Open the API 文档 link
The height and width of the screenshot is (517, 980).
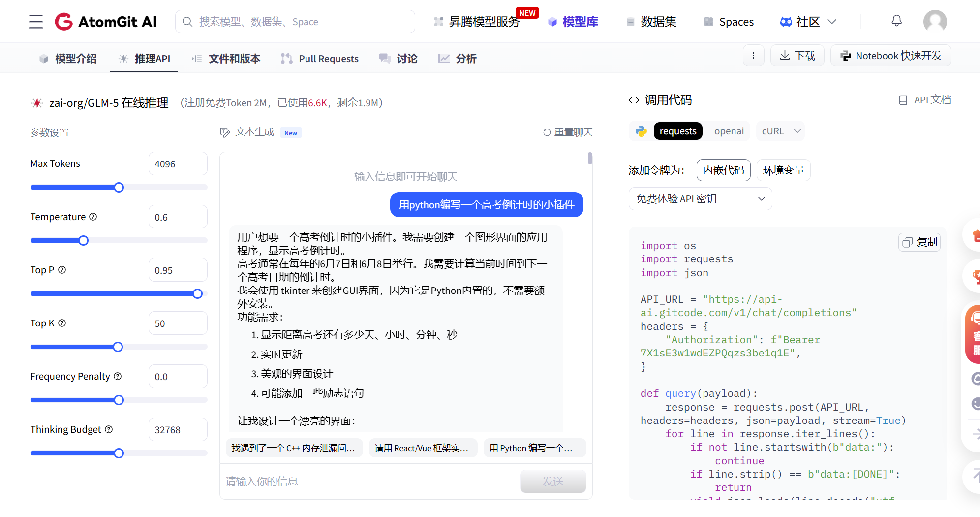point(925,100)
